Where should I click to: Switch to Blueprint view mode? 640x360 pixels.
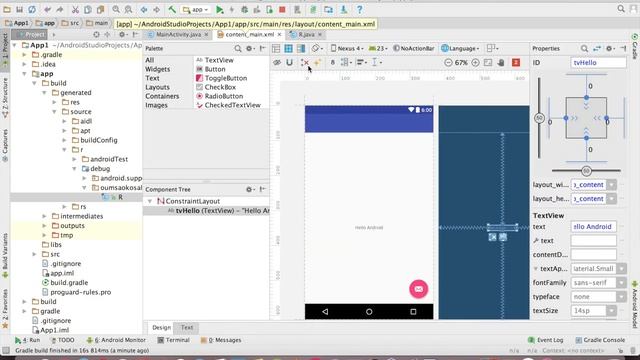pyautogui.click(x=288, y=49)
